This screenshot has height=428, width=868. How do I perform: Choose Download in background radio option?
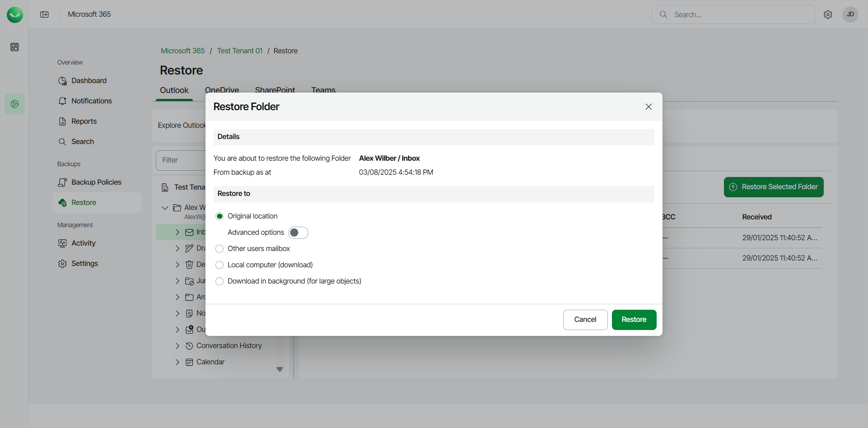[x=219, y=281]
